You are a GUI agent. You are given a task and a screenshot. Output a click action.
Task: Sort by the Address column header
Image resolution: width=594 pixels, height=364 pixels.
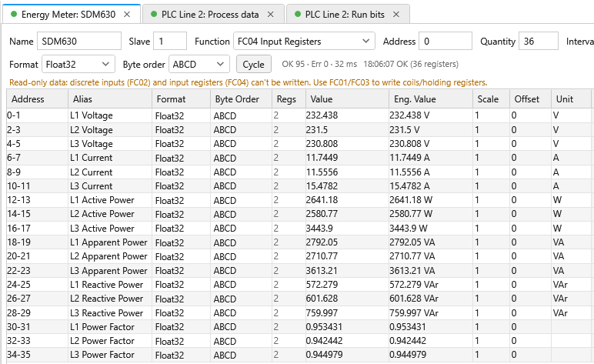point(37,99)
